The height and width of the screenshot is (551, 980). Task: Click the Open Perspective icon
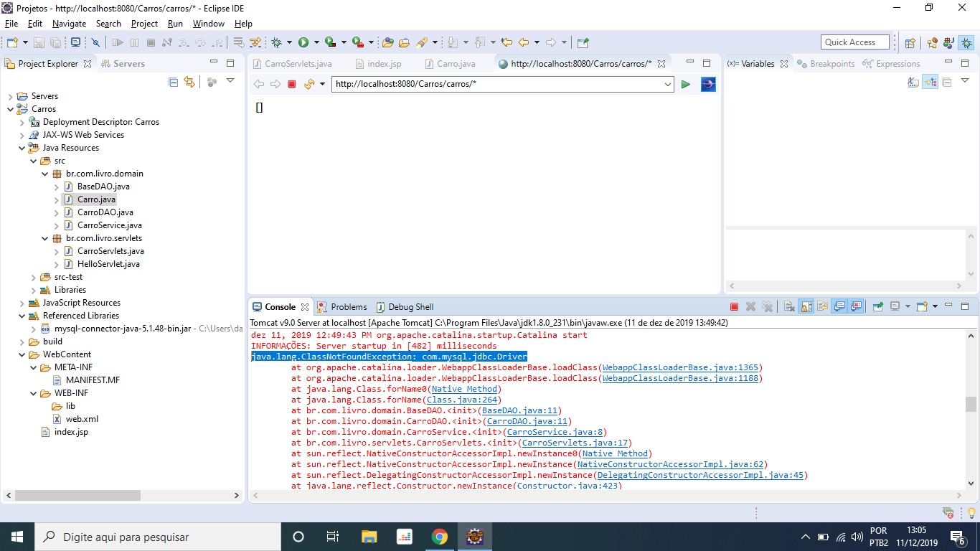tap(910, 42)
